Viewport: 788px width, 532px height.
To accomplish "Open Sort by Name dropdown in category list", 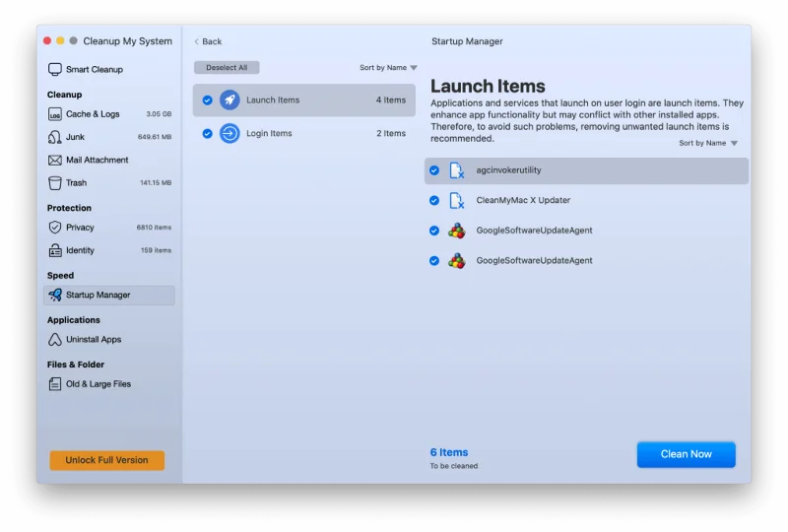I will pyautogui.click(x=388, y=68).
